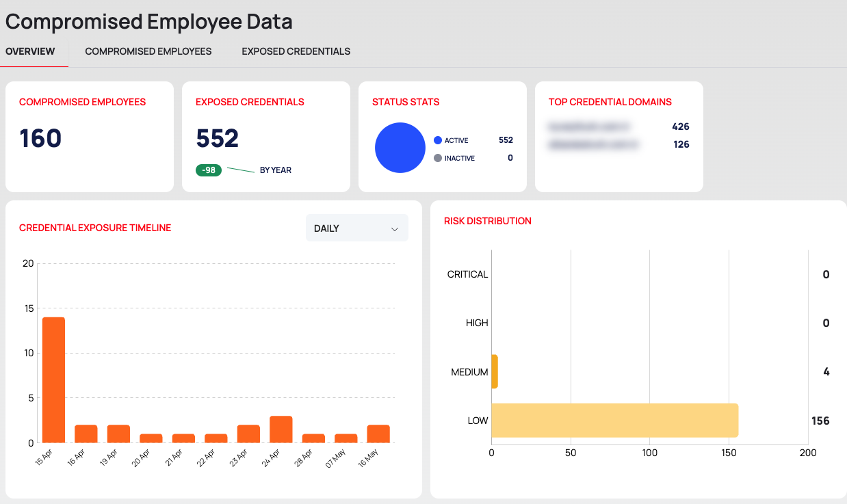Click the Compromised Employee Data page title
847x504 pixels.
click(x=149, y=21)
